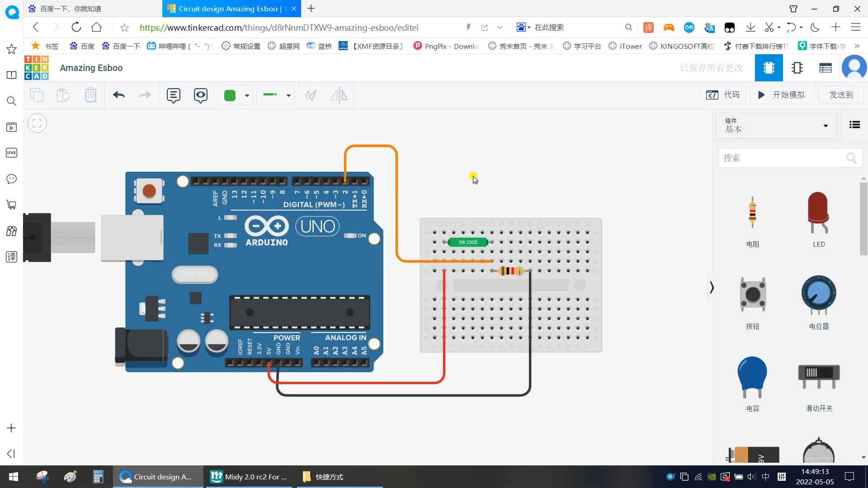Open a new browser tab
The image size is (868, 488).
[311, 9]
